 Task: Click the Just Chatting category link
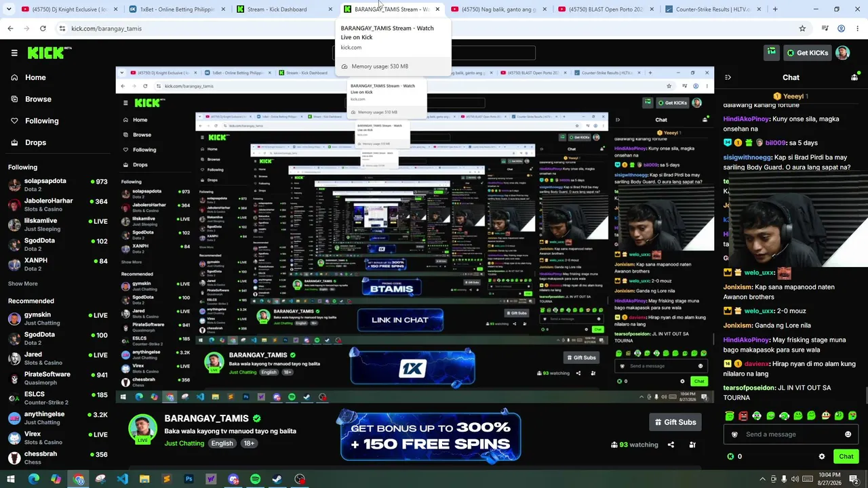click(x=184, y=443)
